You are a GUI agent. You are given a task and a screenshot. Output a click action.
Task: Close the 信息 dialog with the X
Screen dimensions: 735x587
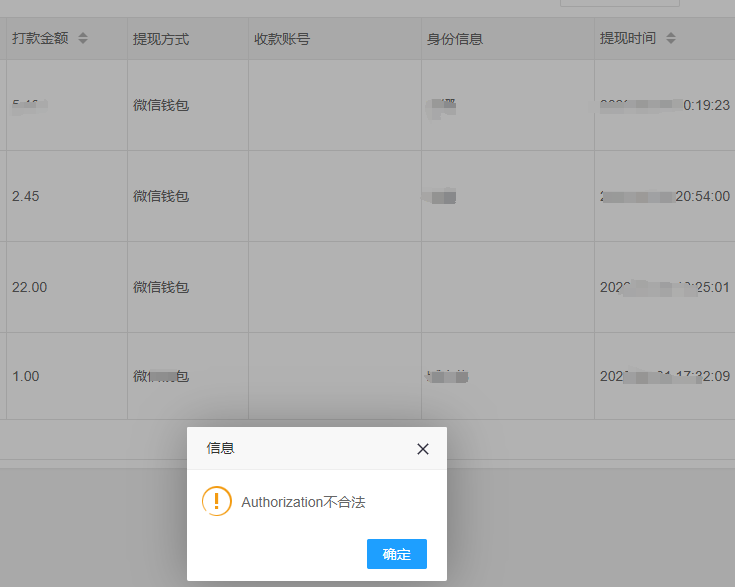click(x=423, y=449)
